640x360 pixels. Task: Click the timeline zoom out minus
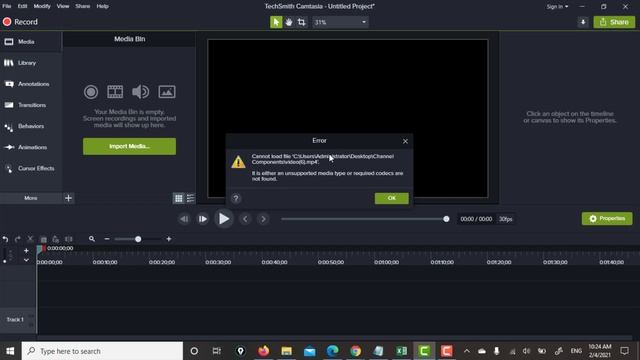click(x=107, y=239)
